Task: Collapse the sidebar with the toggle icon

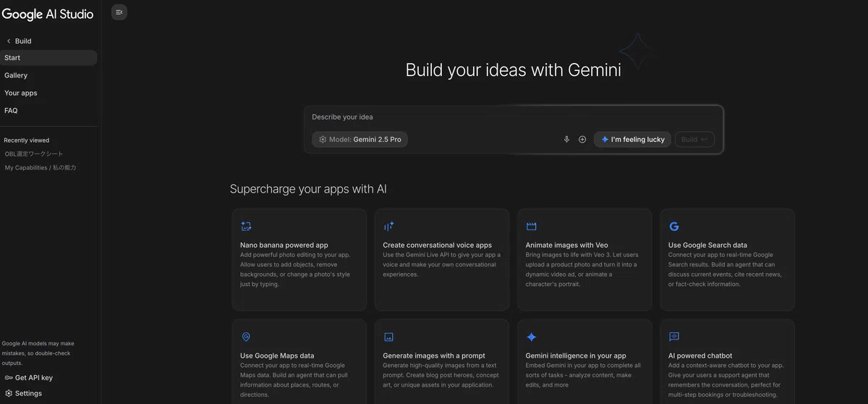Action: (x=119, y=12)
